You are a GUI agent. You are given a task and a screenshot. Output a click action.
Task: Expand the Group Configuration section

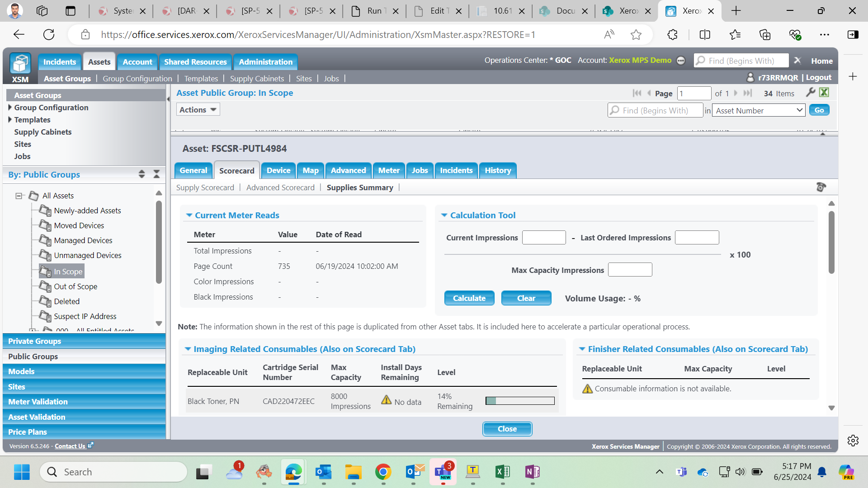[10, 108]
